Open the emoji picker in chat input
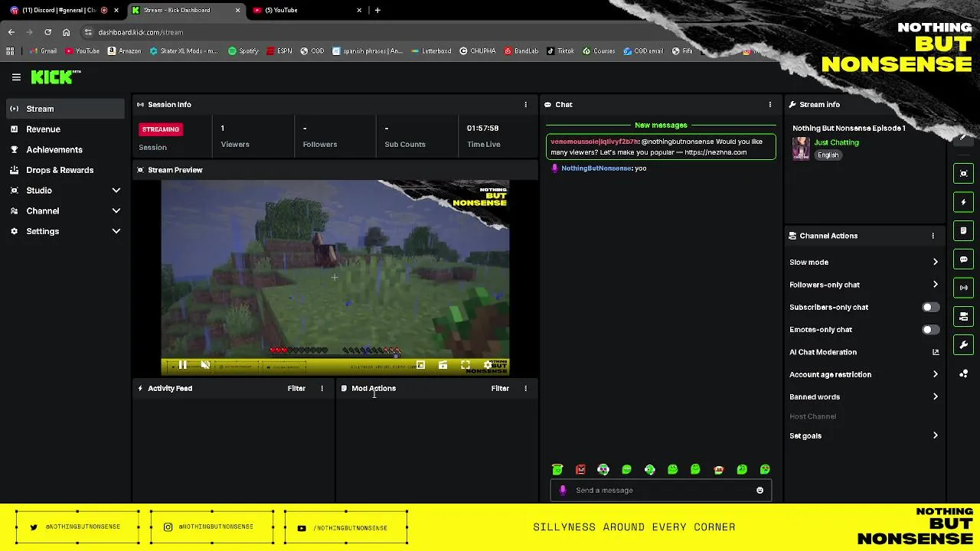 click(759, 491)
